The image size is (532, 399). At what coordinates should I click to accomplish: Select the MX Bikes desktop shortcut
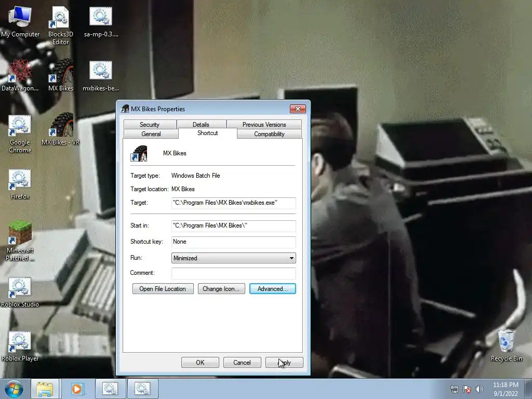click(x=61, y=76)
